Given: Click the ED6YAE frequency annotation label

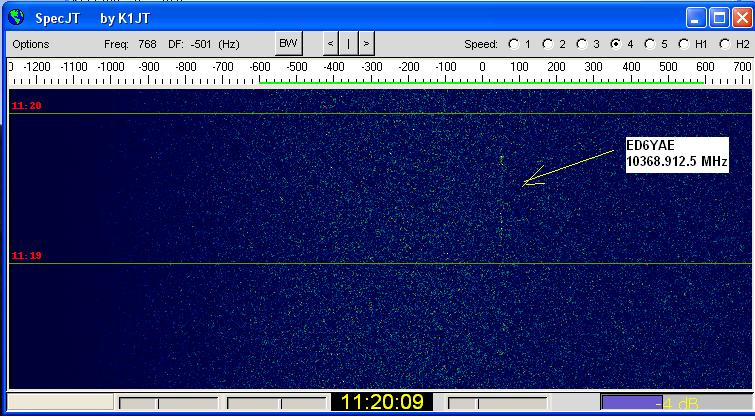Looking at the screenshot, I should click(676, 153).
